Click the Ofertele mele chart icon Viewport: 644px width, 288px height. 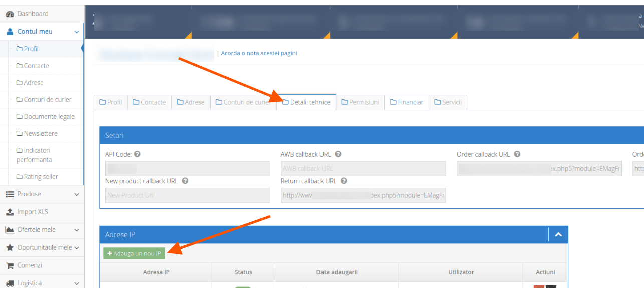[x=10, y=230]
